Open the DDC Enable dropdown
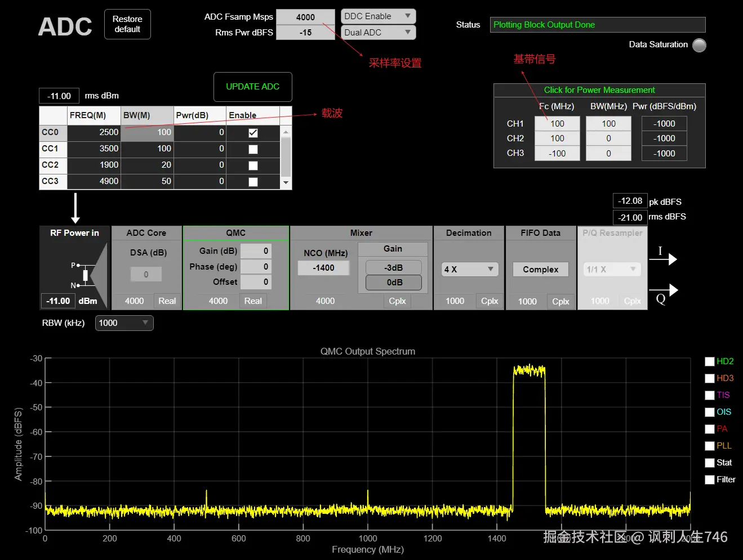Viewport: 743px width, 560px height. (378, 16)
